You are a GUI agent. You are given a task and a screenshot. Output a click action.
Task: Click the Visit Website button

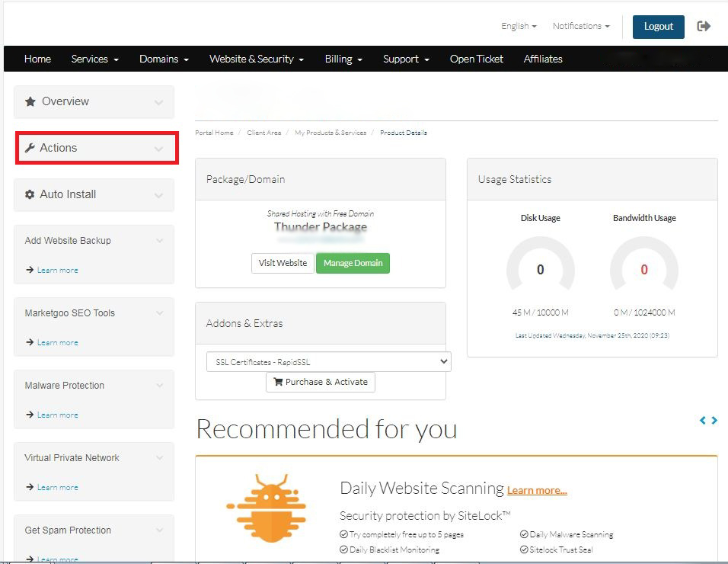(x=283, y=263)
